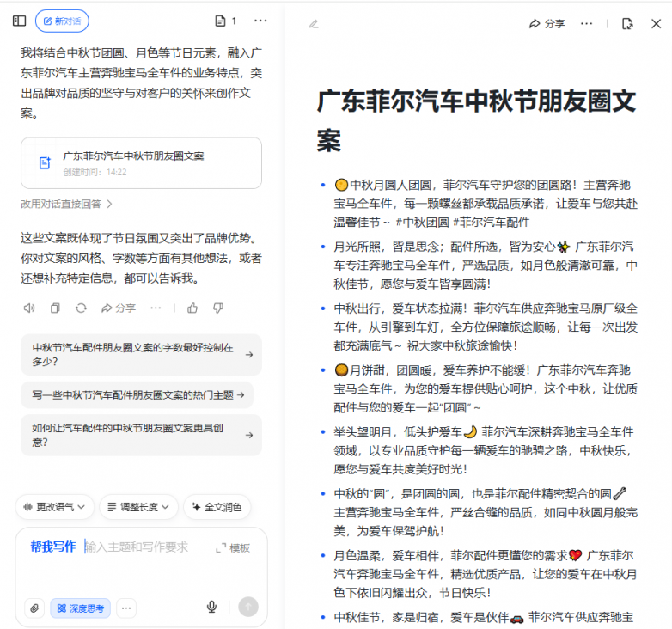672x629 pixels.
Task: Toggle 深度思考 deep thinking mode
Action: click(x=80, y=608)
